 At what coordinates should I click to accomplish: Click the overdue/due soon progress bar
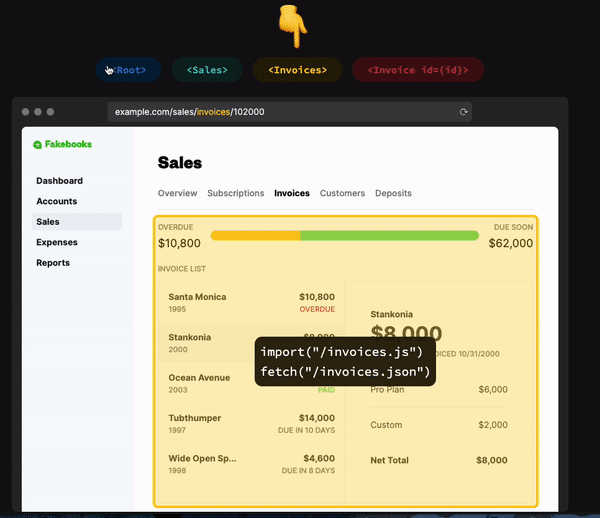click(x=345, y=236)
